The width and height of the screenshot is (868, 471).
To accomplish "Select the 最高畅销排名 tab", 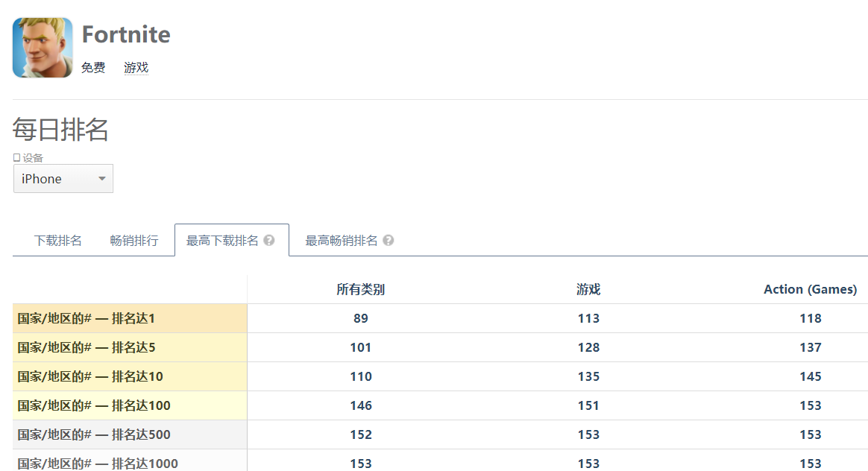I will [342, 240].
